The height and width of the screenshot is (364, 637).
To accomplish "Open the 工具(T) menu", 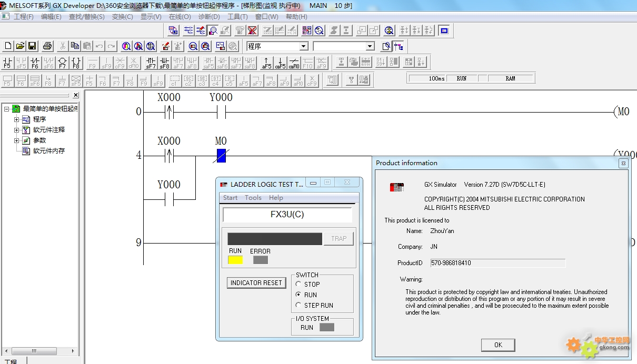I will tap(237, 17).
